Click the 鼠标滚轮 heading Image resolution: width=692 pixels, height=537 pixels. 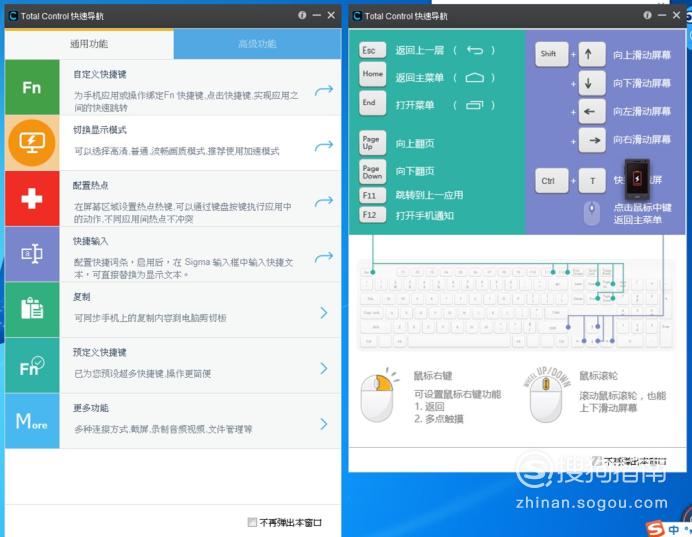(598, 376)
